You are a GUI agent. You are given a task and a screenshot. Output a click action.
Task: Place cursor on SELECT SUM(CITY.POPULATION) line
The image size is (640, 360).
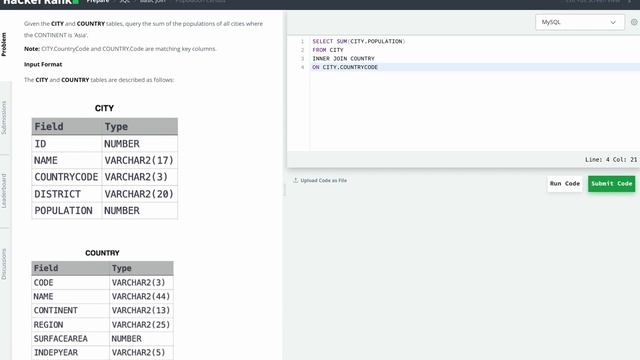pyautogui.click(x=358, y=41)
